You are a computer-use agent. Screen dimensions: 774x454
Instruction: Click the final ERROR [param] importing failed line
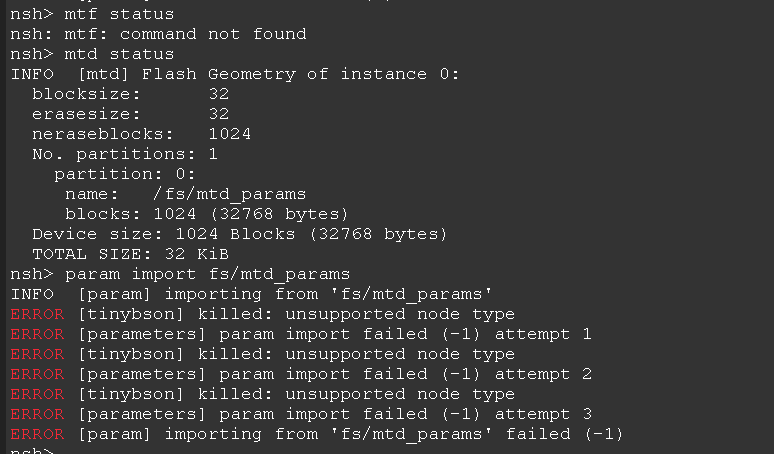[x=316, y=434]
